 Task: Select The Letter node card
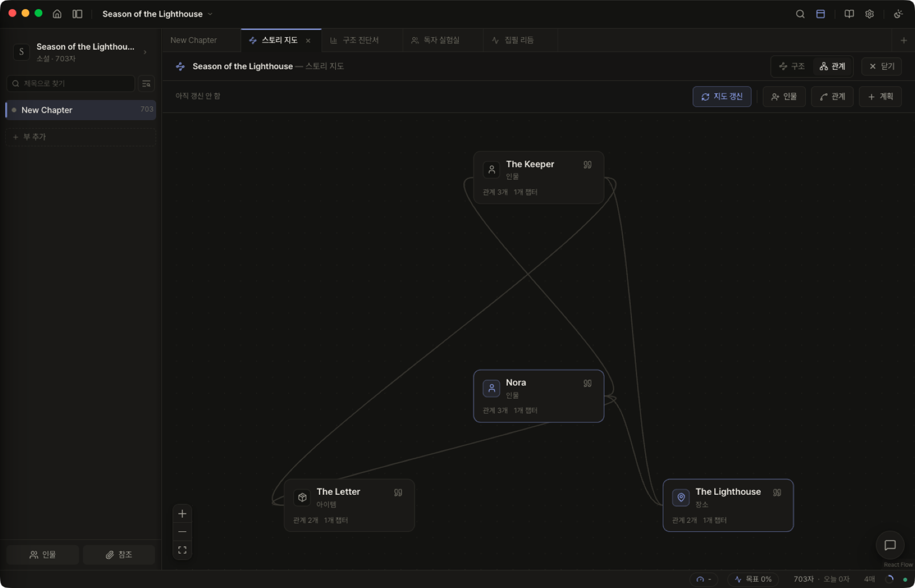point(349,505)
